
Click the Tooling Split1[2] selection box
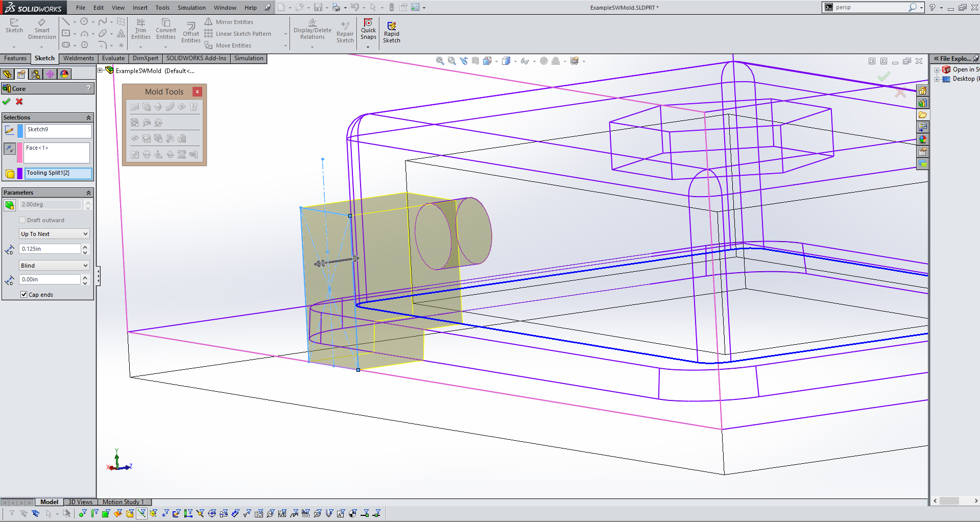58,173
